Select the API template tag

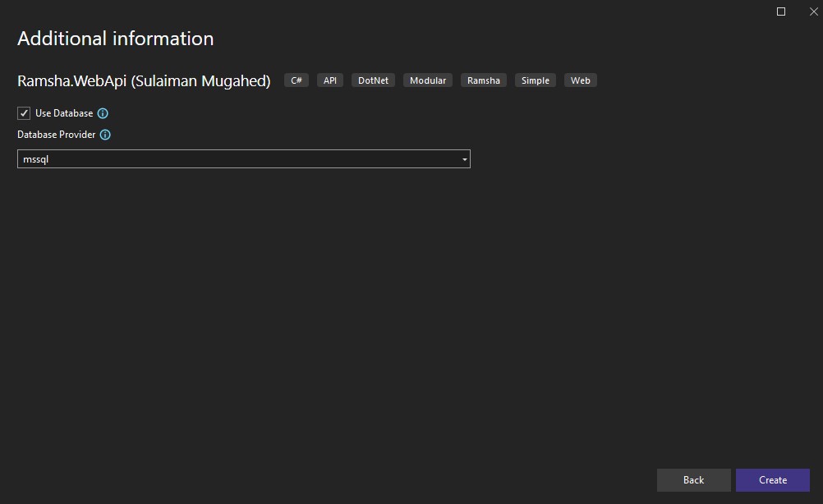click(x=329, y=80)
